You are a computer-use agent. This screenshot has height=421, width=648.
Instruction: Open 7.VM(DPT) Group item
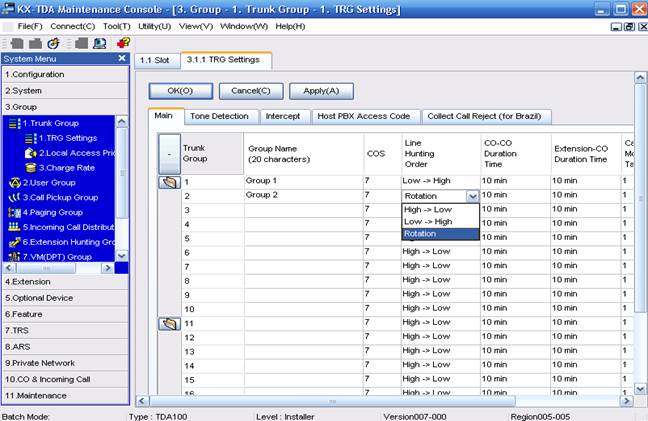(x=50, y=257)
